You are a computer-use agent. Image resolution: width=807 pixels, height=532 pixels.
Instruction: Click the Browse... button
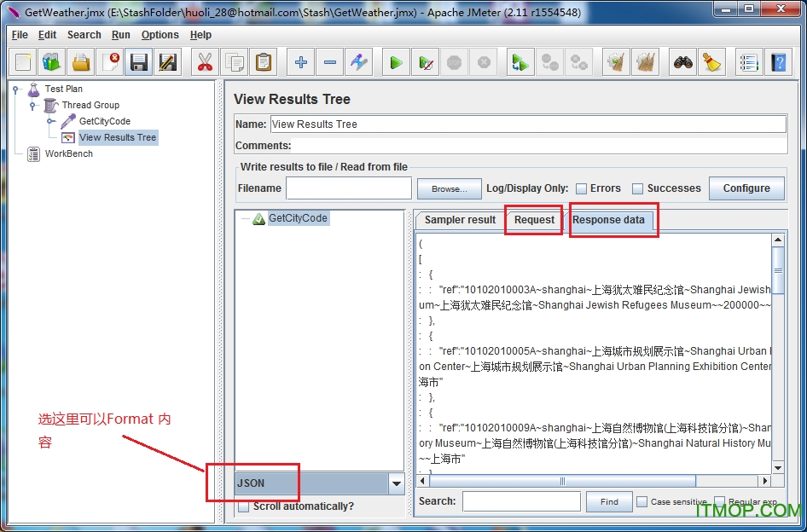[449, 188]
